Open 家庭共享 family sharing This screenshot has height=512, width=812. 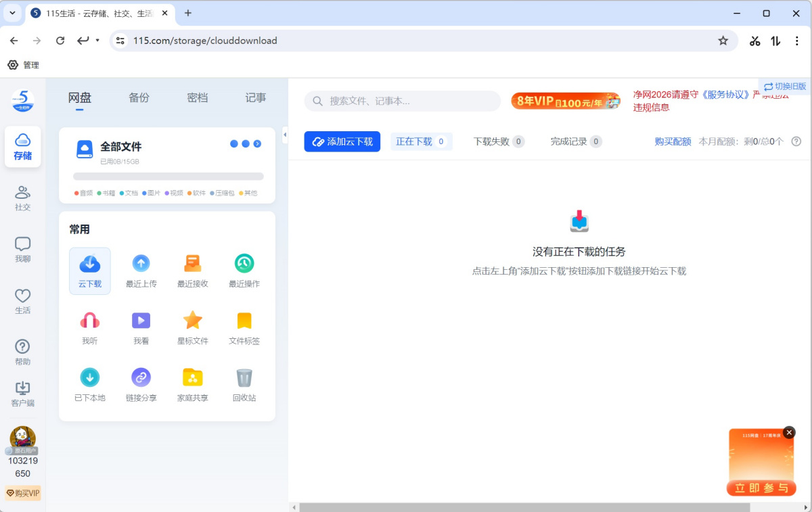click(x=192, y=379)
